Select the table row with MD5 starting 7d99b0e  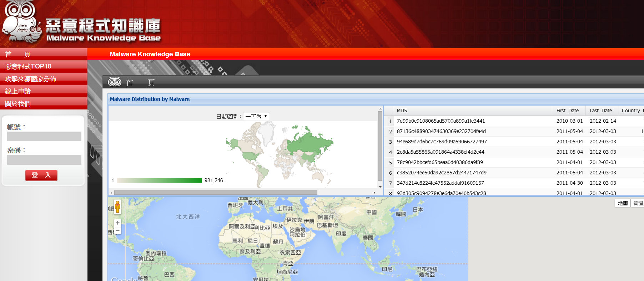tap(441, 121)
